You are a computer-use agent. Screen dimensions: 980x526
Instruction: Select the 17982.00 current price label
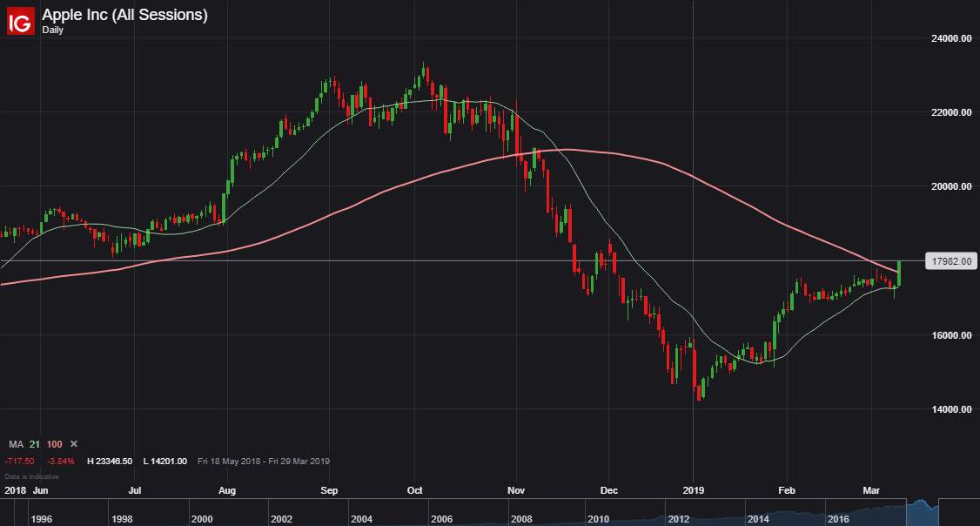(950, 261)
